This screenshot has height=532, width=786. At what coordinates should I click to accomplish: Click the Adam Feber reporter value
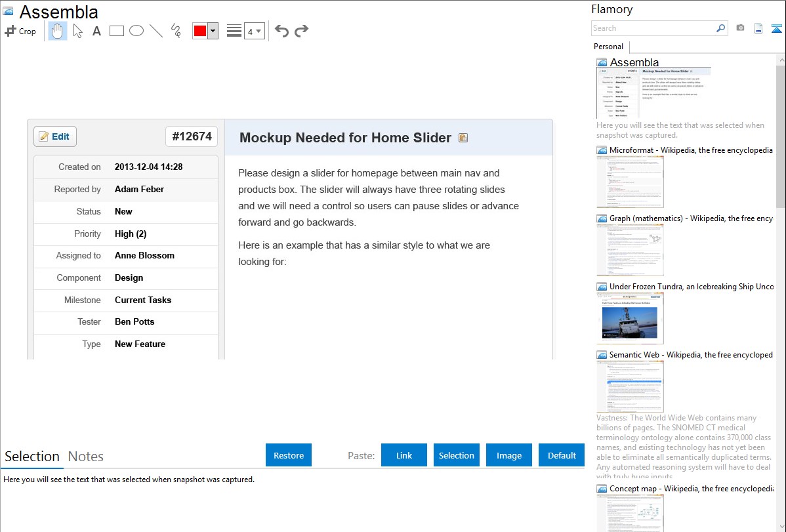point(139,189)
